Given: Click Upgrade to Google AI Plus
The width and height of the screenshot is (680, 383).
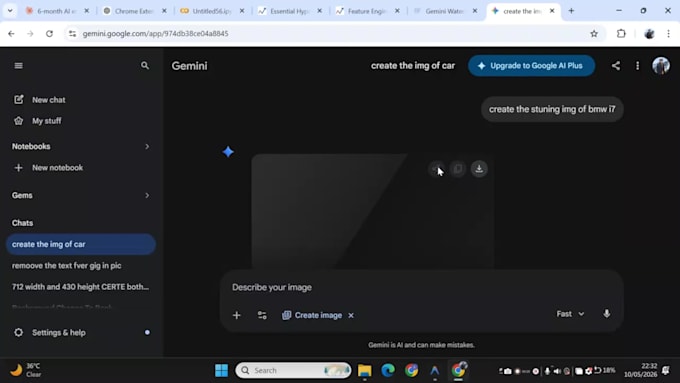Looking at the screenshot, I should coord(531,66).
